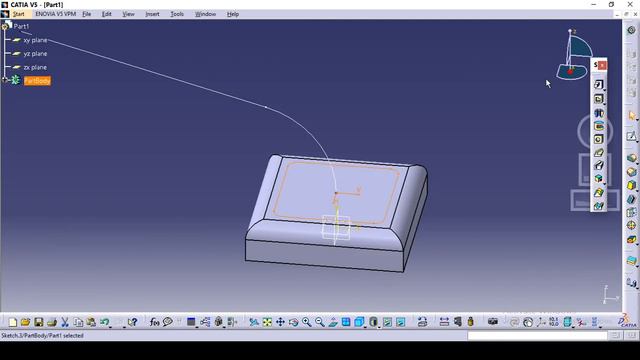Click the Rib icon in floating toolbar
Image resolution: width=640 pixels, height=360 pixels.
(x=598, y=153)
